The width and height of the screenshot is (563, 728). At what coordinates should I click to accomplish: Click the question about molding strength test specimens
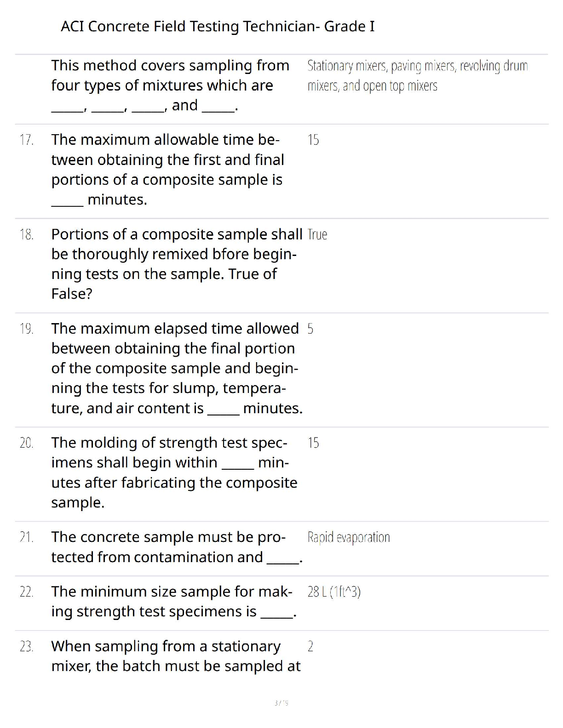[174, 472]
